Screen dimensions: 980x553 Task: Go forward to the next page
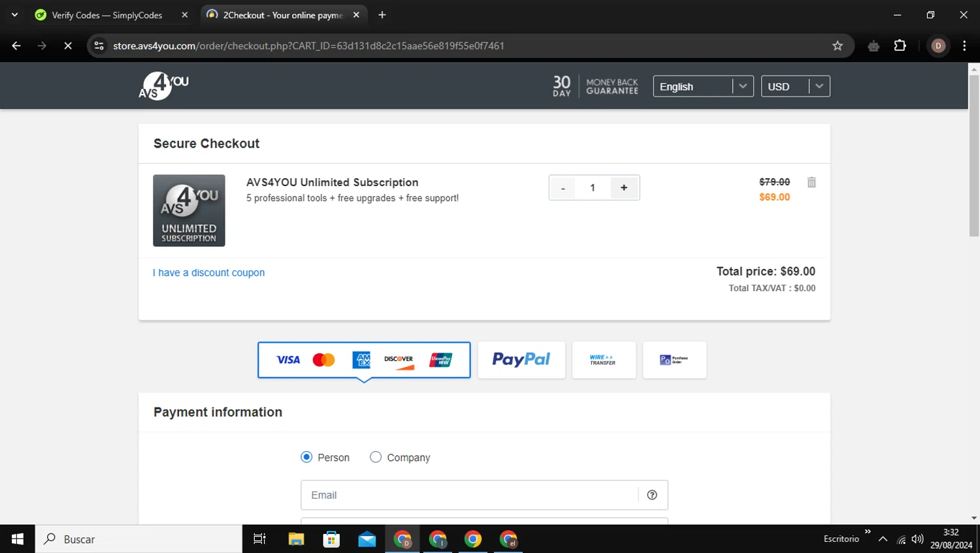point(42,46)
